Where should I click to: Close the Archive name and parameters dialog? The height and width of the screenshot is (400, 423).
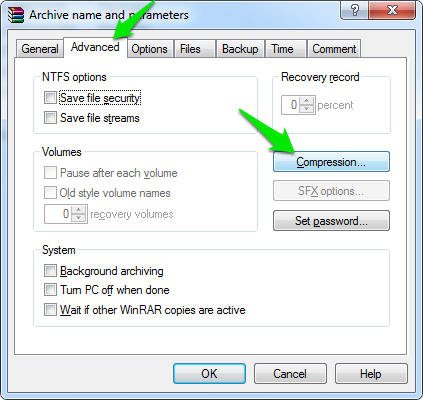392,10
